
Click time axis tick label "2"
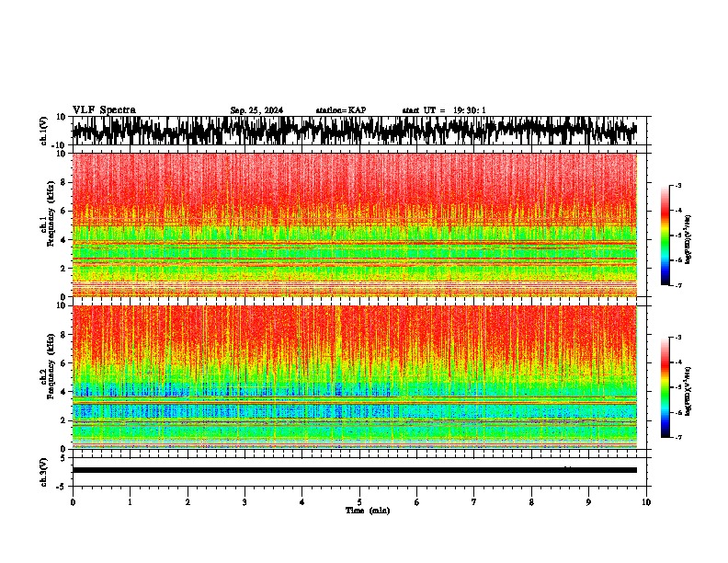[188, 502]
